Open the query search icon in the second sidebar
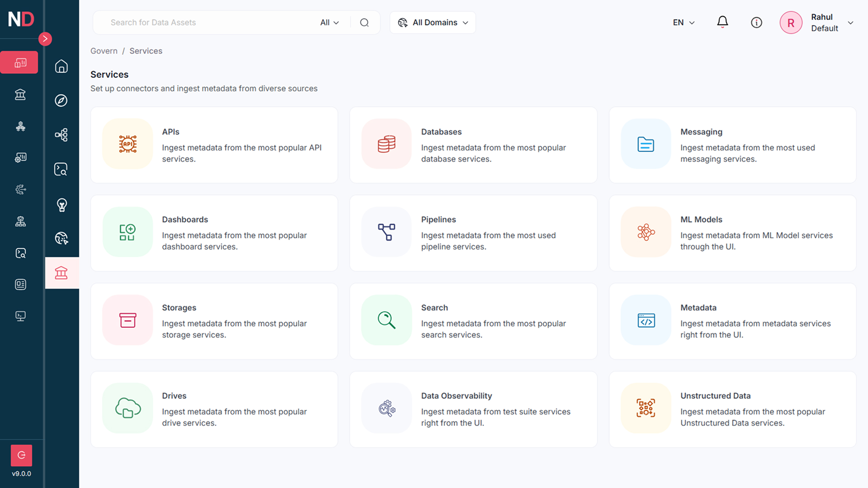 pyautogui.click(x=62, y=169)
